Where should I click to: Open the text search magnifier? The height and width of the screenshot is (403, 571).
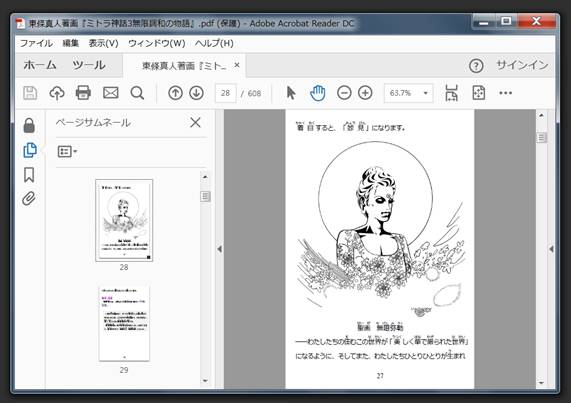[137, 93]
